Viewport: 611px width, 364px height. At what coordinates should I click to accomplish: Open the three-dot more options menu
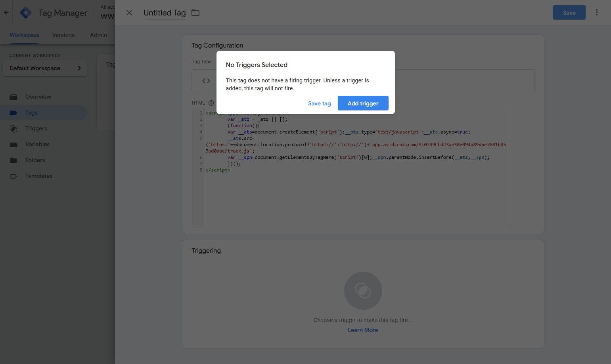(x=596, y=13)
